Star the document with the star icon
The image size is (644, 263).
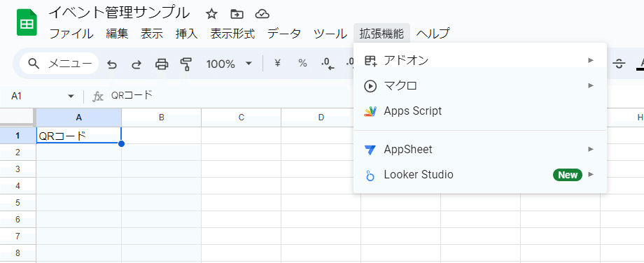(x=211, y=15)
